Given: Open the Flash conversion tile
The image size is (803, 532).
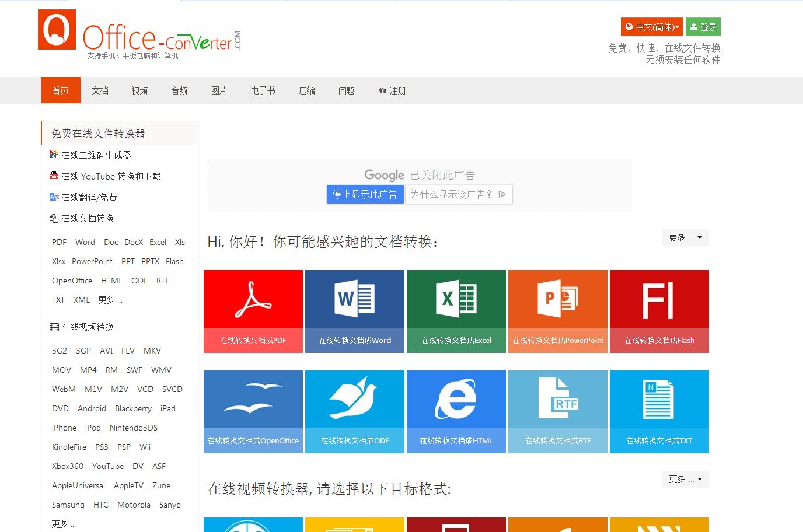Looking at the screenshot, I should pyautogui.click(x=659, y=311).
